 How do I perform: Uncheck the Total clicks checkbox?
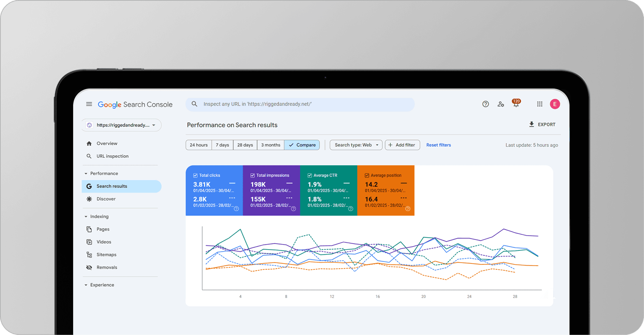[195, 175]
